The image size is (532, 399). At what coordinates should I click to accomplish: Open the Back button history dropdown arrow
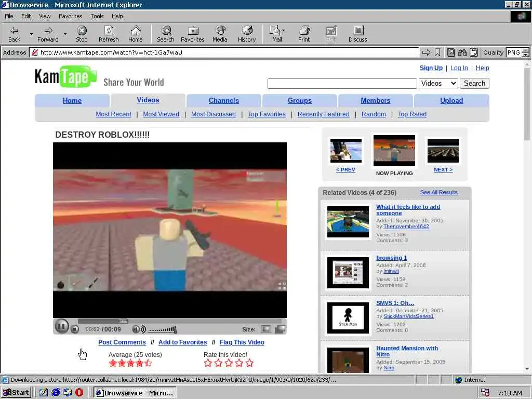[x=31, y=34]
